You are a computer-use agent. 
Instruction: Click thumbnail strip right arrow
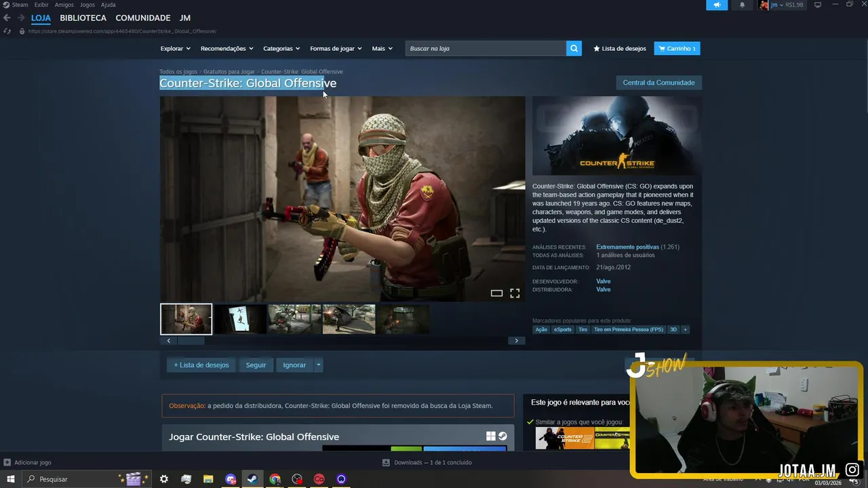coord(516,341)
